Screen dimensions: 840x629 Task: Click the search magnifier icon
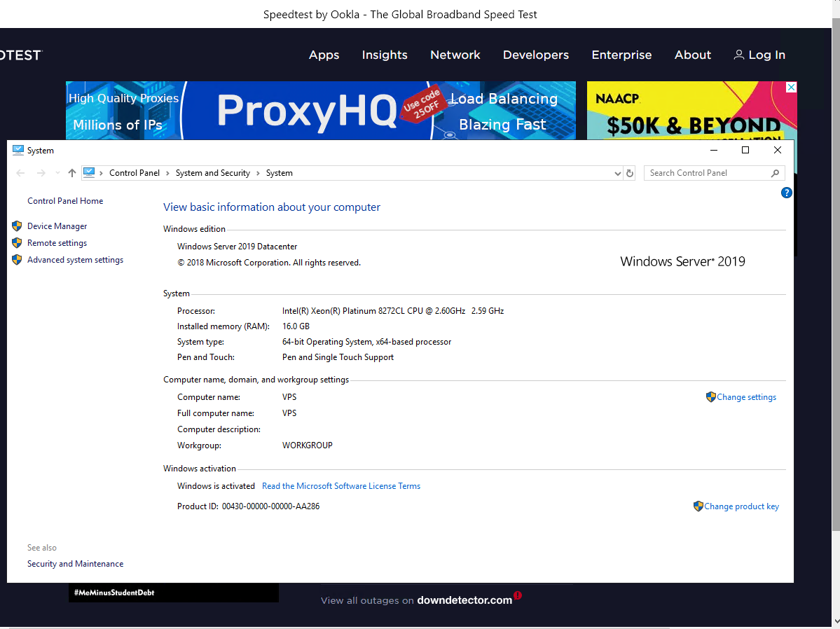775,173
